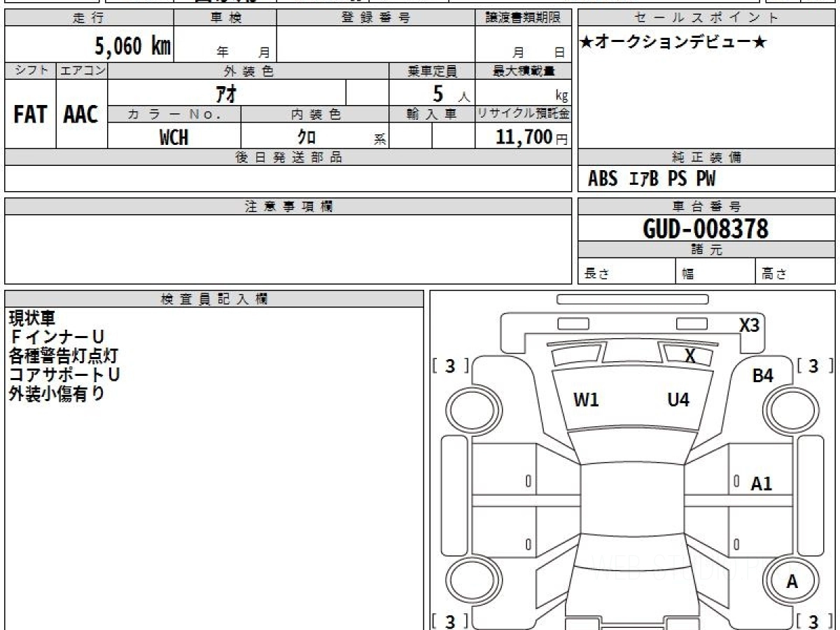The width and height of the screenshot is (840, 630).
Task: Select the U4 mark on the hood
Action: tap(678, 400)
